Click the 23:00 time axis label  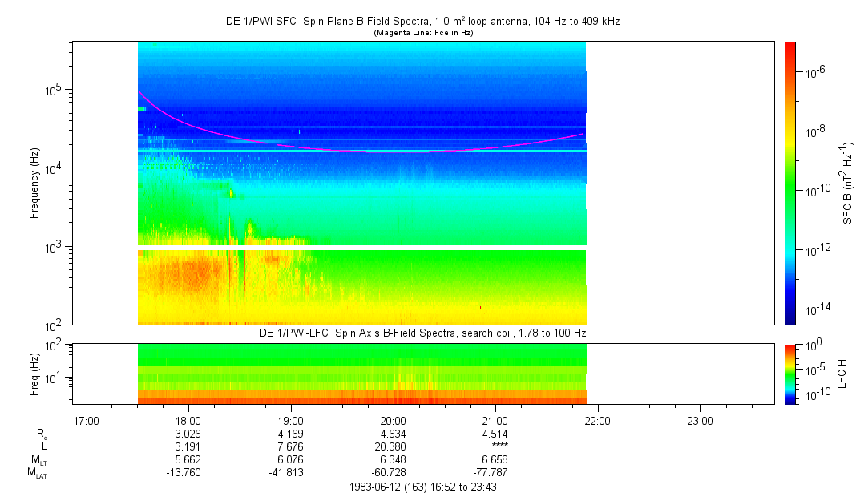click(x=700, y=420)
